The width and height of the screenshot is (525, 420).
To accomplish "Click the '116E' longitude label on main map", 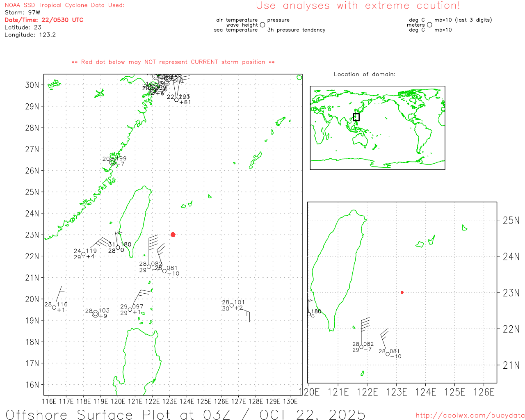I will 49,401.
